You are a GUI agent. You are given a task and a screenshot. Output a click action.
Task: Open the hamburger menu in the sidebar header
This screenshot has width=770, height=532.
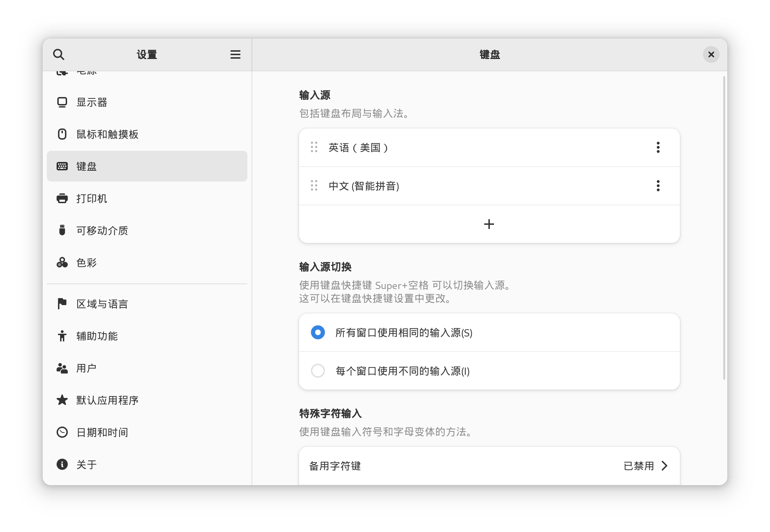point(235,54)
